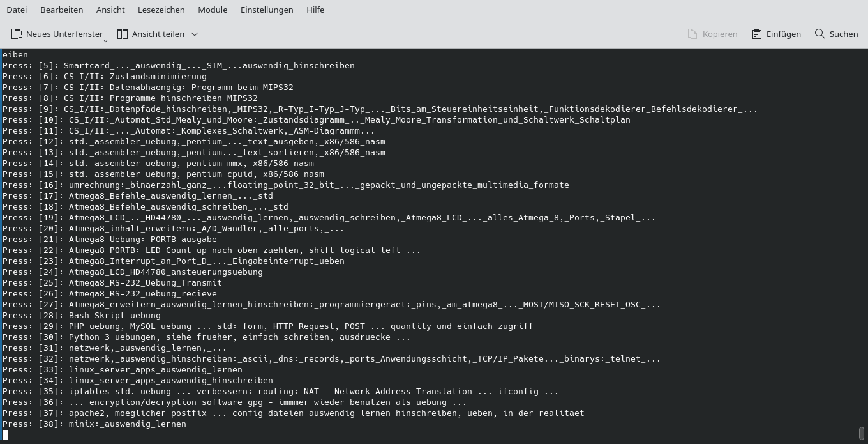Click the Ansicht teilen split-view icon
The width and height of the screenshot is (868, 444).
(x=123, y=34)
